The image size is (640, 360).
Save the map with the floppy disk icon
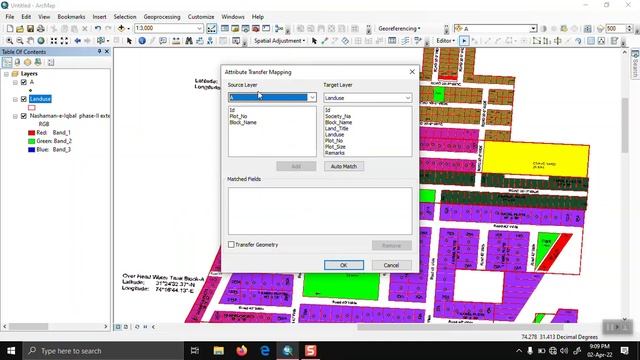(30, 29)
